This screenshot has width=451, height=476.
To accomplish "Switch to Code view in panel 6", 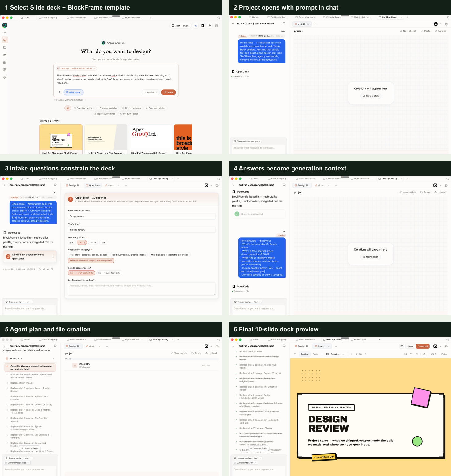I will [x=315, y=354].
